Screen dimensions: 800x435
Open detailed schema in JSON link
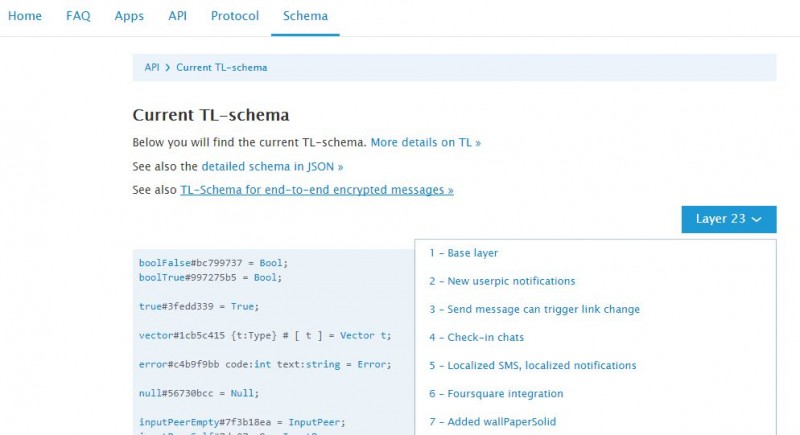(272, 166)
